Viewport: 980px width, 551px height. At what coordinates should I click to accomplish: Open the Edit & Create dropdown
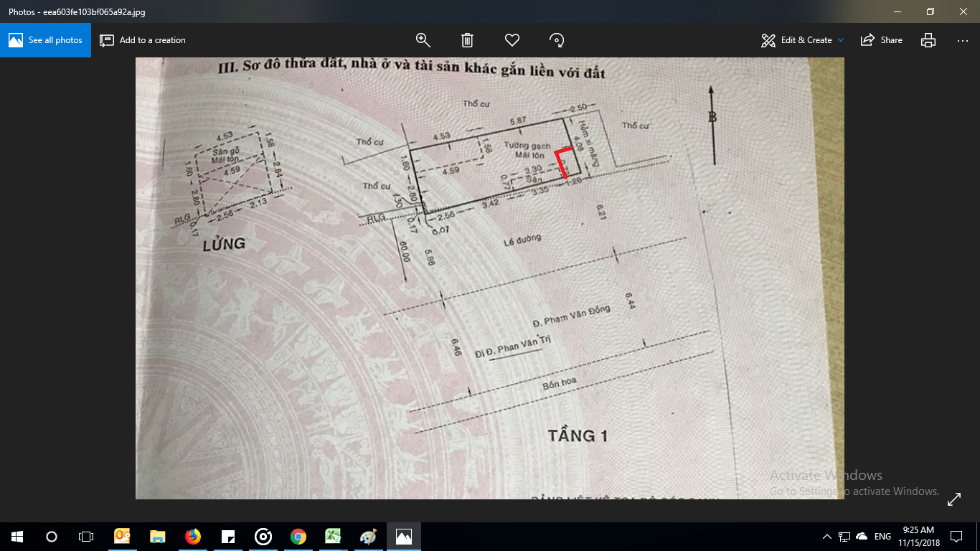tap(803, 40)
